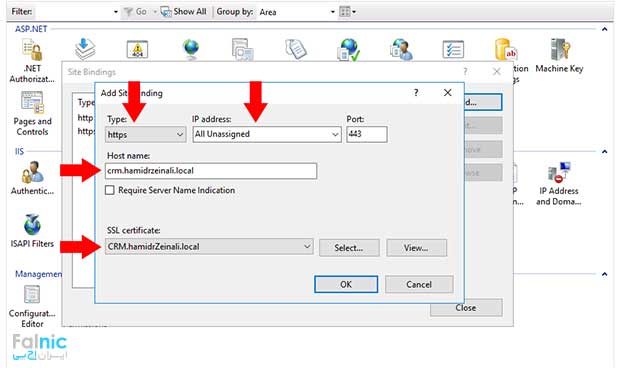Click the Port field containing 443
This screenshot has width=618, height=368.
367,134
